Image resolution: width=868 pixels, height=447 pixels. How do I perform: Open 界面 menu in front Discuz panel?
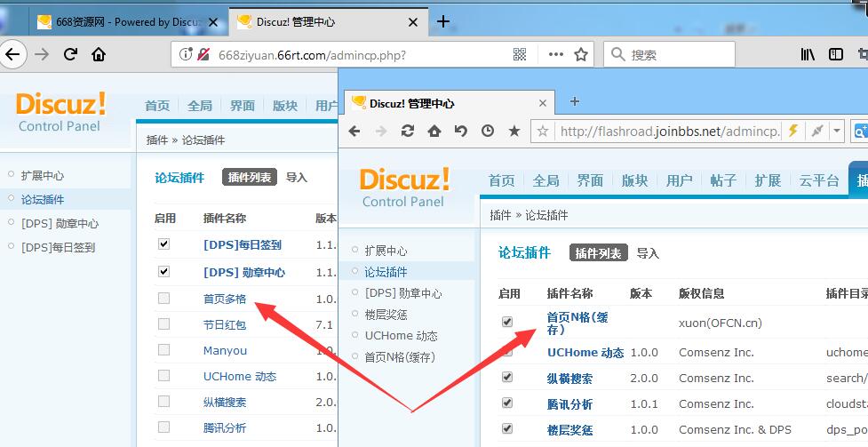click(590, 180)
